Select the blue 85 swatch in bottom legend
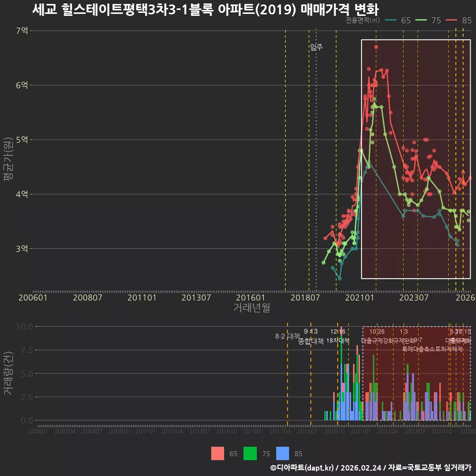476x476 pixels. (x=283, y=454)
